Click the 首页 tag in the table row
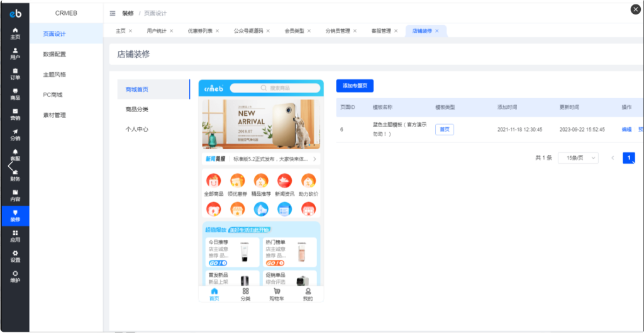The width and height of the screenshot is (644, 333). point(445,130)
